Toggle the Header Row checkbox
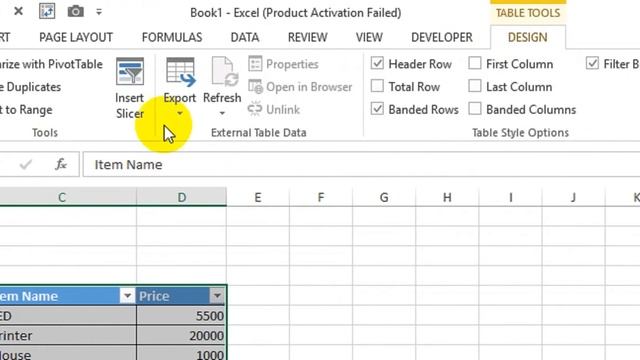The image size is (640, 360). (x=377, y=63)
